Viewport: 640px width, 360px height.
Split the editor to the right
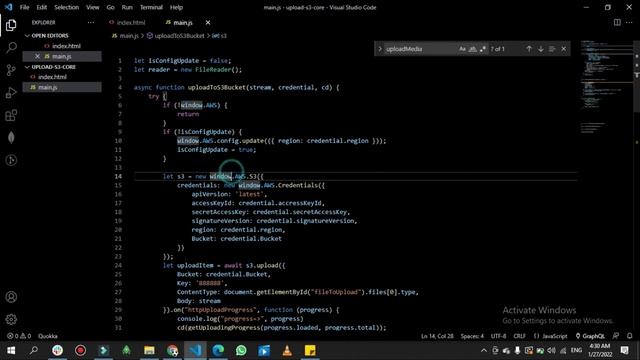click(x=617, y=22)
